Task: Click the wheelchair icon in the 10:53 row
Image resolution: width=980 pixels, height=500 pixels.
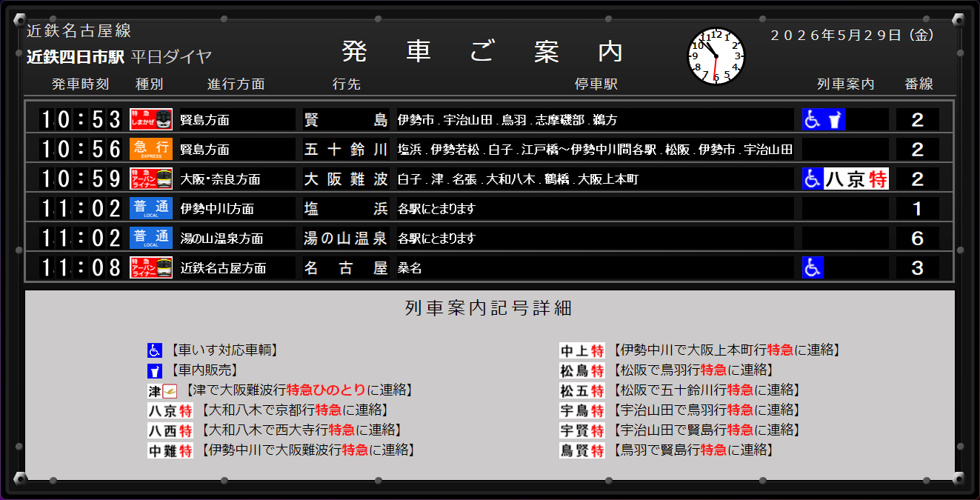Action: (x=813, y=119)
